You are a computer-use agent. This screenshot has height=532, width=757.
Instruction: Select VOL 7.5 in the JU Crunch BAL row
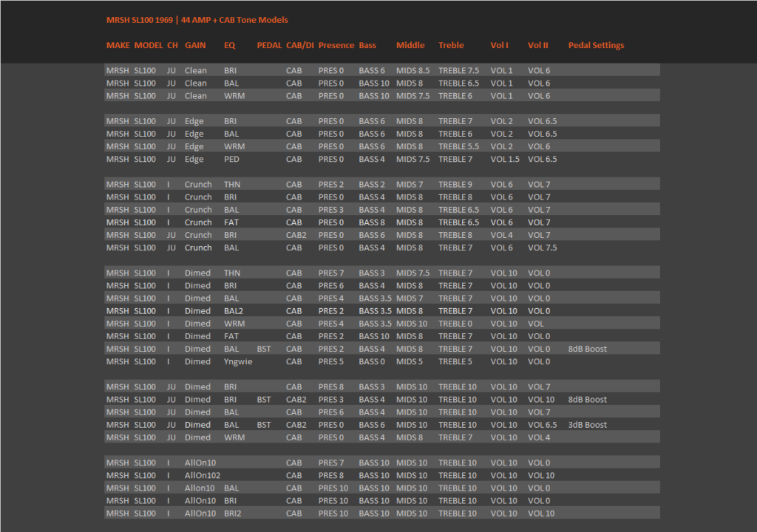click(542, 248)
